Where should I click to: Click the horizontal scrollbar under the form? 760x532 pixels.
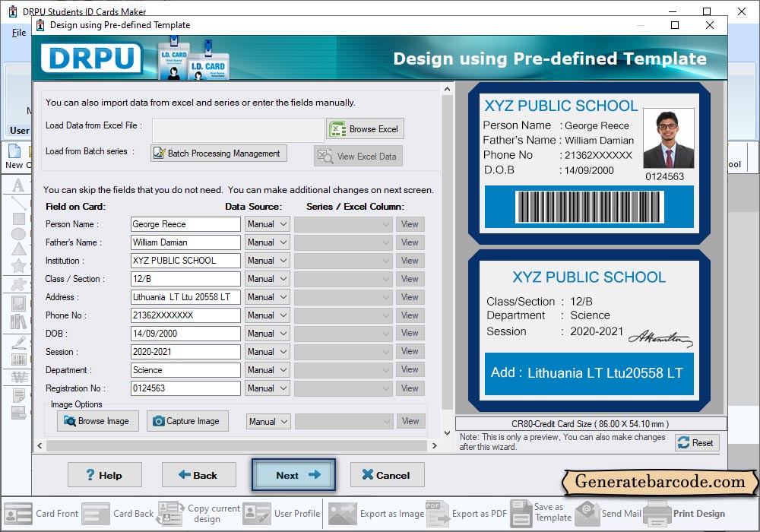(237, 445)
